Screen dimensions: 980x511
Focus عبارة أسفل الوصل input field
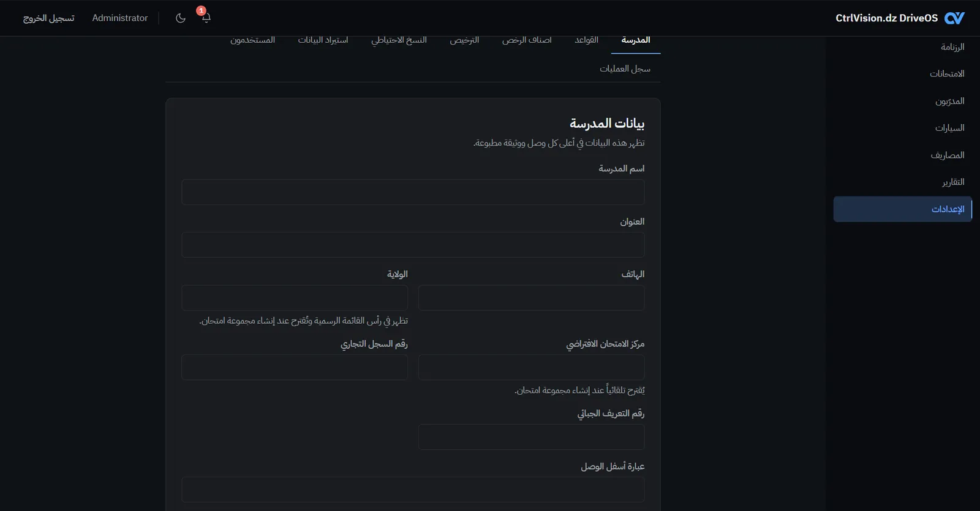(413, 490)
